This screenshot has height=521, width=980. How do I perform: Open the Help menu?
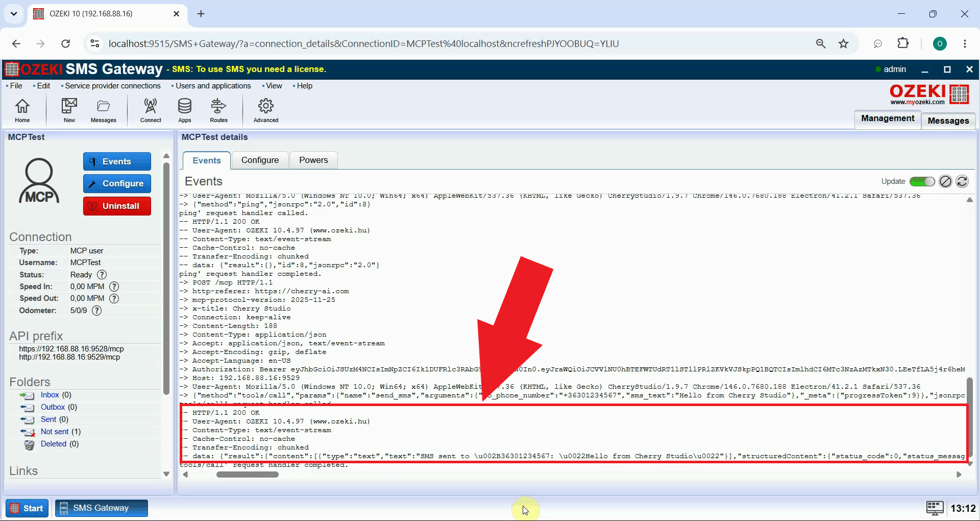(304, 86)
